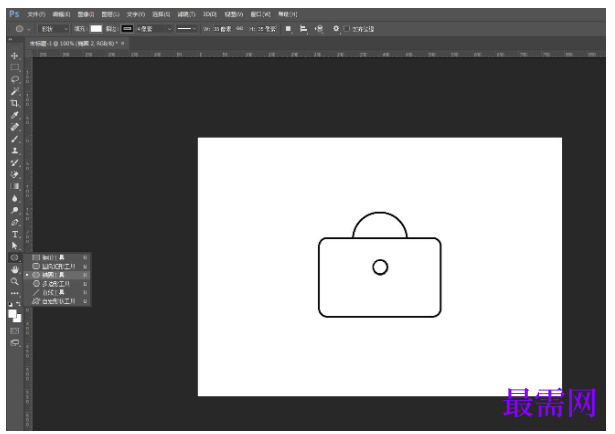615x434 pixels.
Task: Select the Move tool
Action: (x=15, y=56)
